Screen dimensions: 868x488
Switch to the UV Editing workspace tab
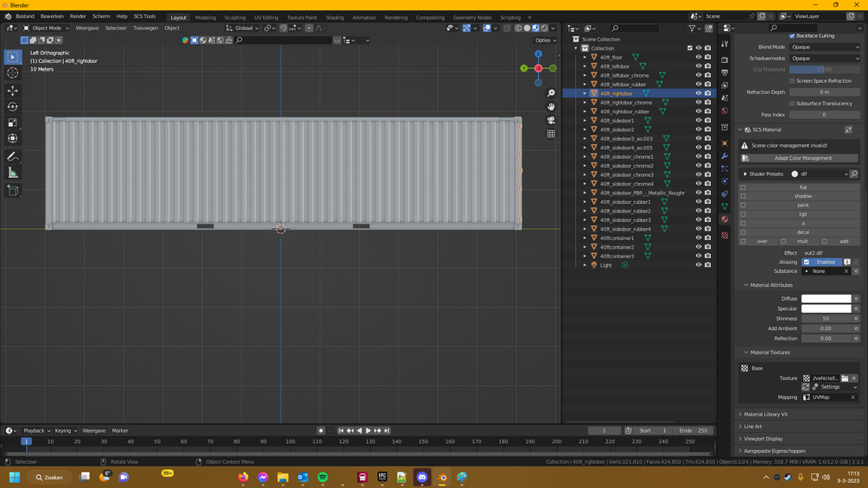click(266, 17)
